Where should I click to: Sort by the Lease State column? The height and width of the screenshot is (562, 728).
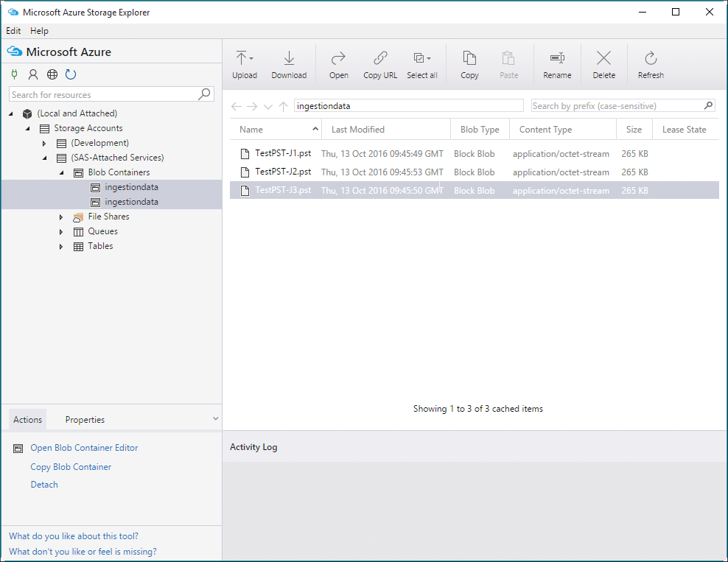[686, 130]
